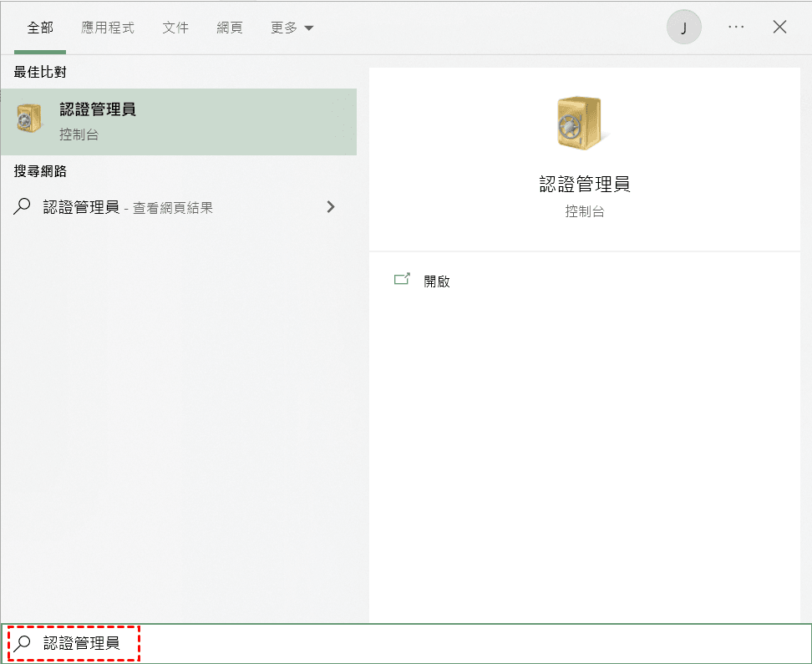Click the 開啟 open-window icon
The image size is (812, 664).
tap(403, 281)
